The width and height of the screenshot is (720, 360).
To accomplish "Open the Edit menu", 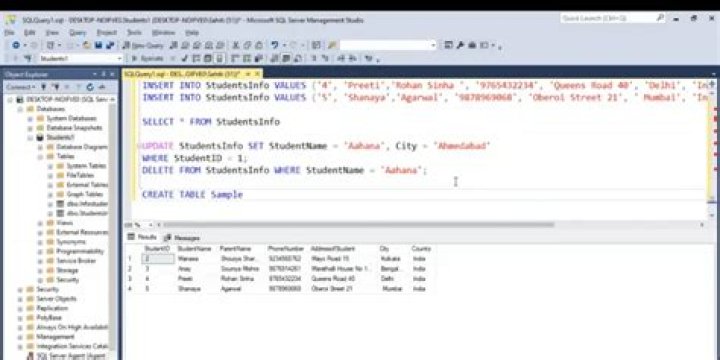I will pyautogui.click(x=30, y=33).
